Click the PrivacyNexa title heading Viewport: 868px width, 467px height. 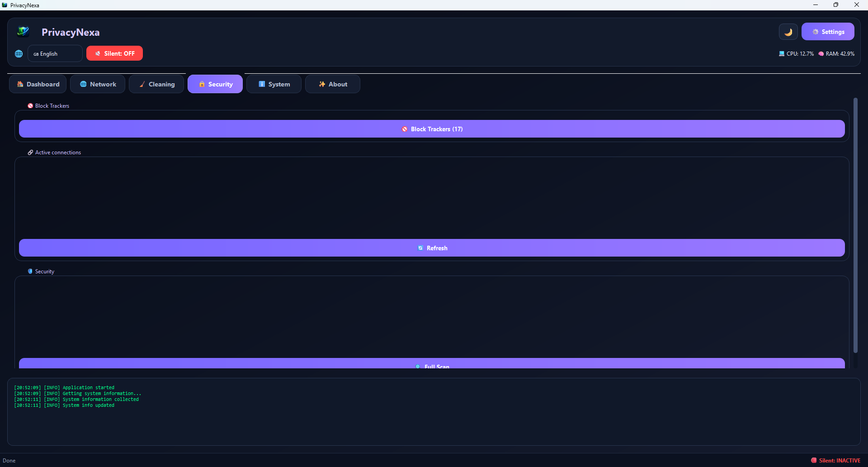[x=71, y=32]
